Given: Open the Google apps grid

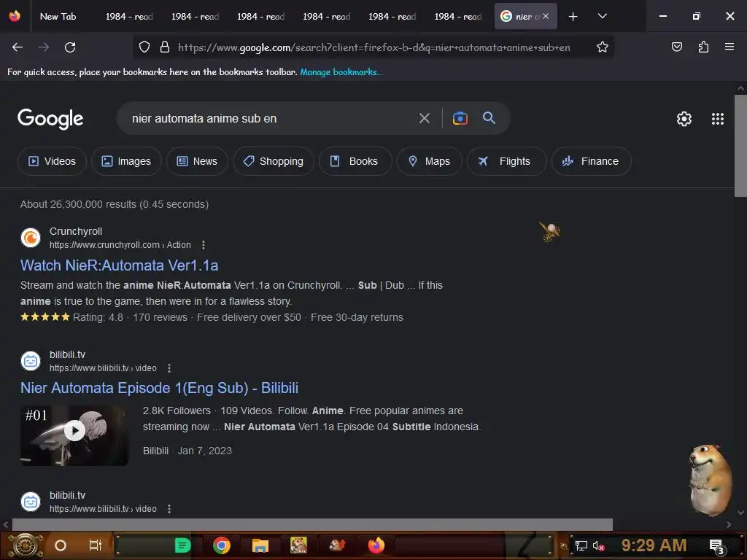Looking at the screenshot, I should click(718, 119).
